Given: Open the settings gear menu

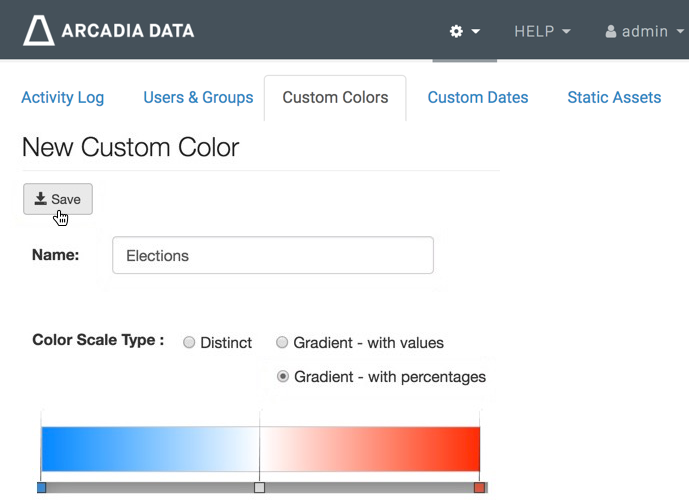Looking at the screenshot, I should click(x=457, y=31).
